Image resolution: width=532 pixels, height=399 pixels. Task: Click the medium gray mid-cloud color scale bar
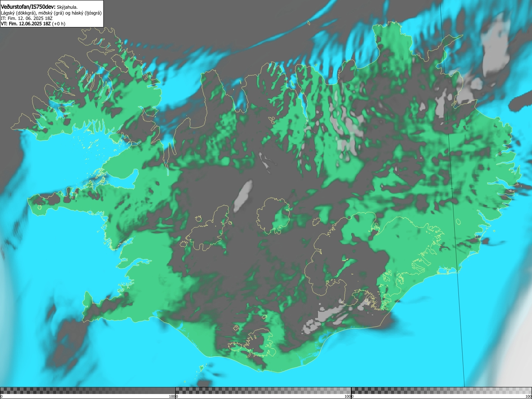click(x=263, y=391)
